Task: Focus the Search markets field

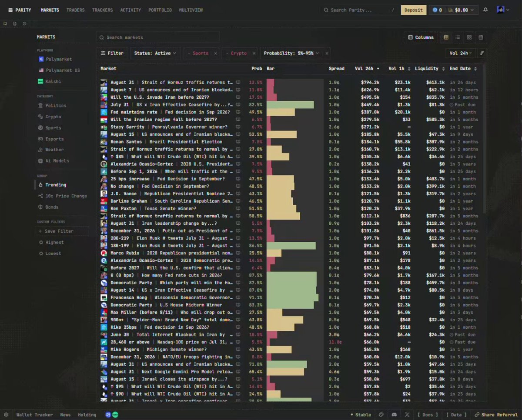Action: [158, 37]
